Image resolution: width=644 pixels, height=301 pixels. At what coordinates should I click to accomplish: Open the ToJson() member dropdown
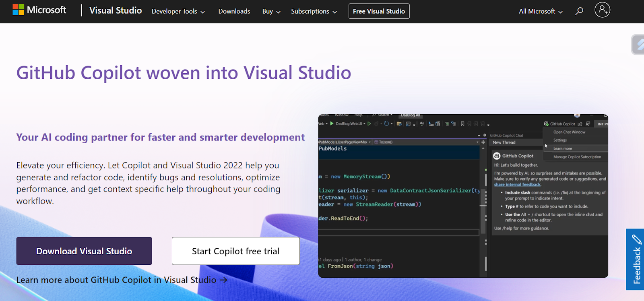477,142
